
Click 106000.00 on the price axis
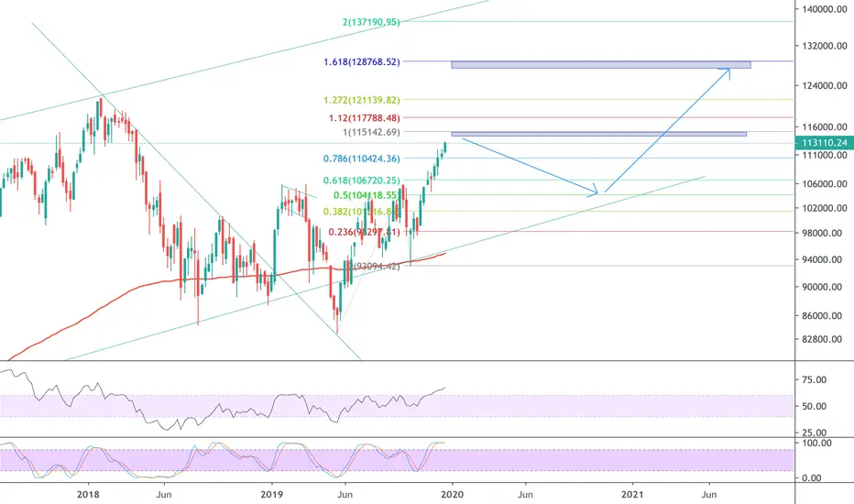coord(825,184)
